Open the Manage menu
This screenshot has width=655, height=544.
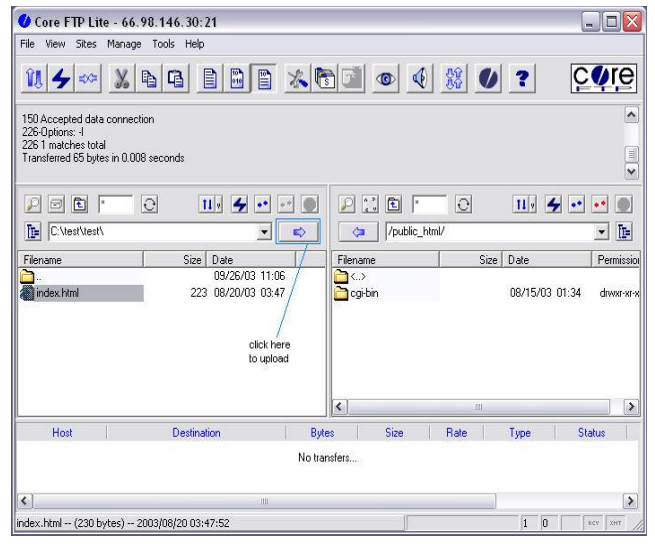124,44
